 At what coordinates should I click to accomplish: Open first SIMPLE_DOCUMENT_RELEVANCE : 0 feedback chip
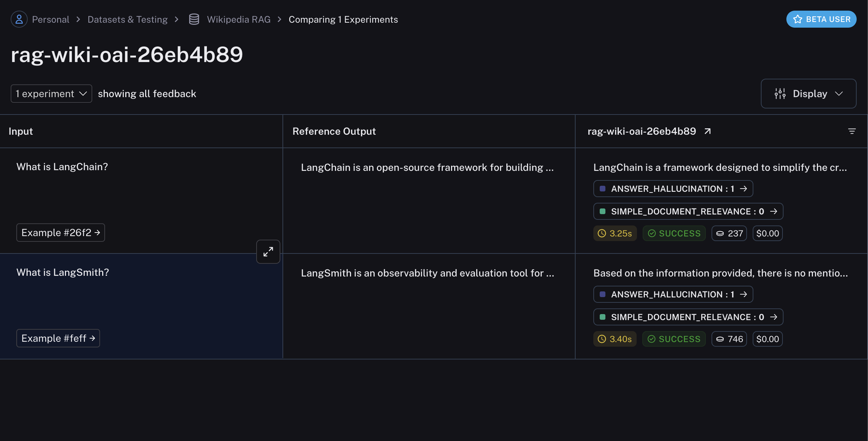click(x=688, y=211)
